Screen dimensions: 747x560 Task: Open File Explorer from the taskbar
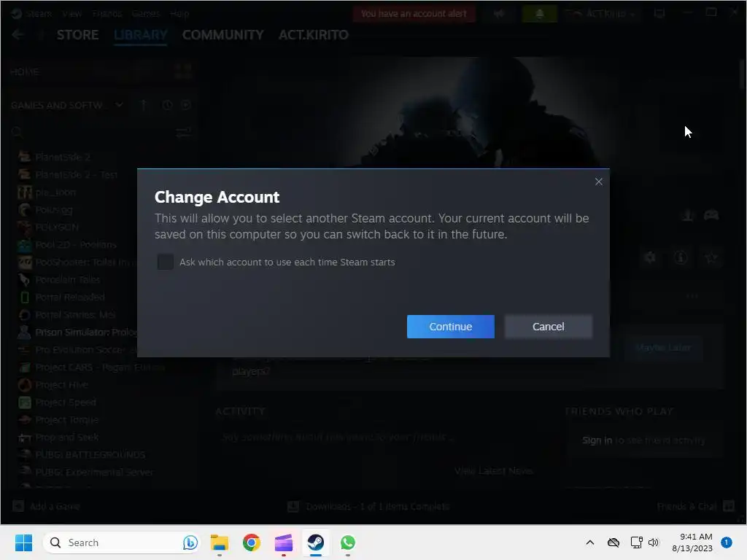click(x=219, y=542)
